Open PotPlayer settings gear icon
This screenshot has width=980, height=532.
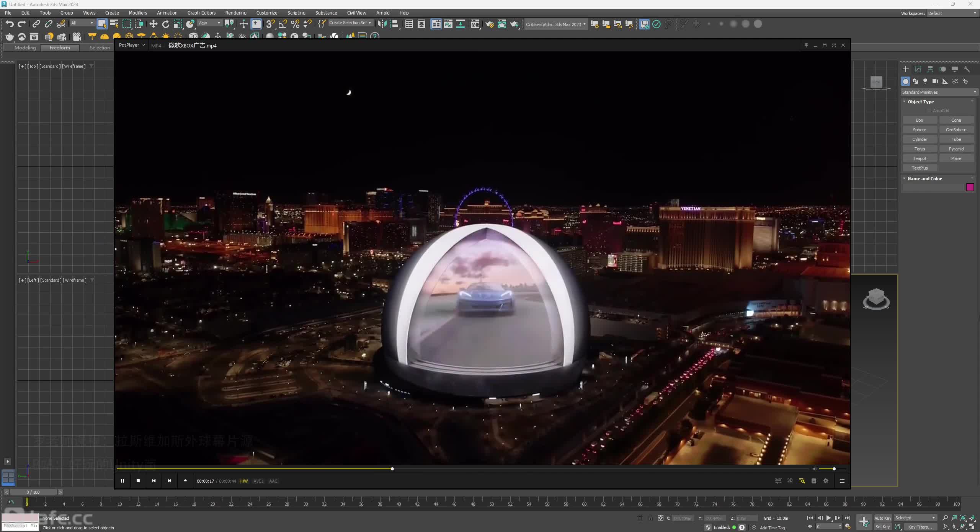826,481
